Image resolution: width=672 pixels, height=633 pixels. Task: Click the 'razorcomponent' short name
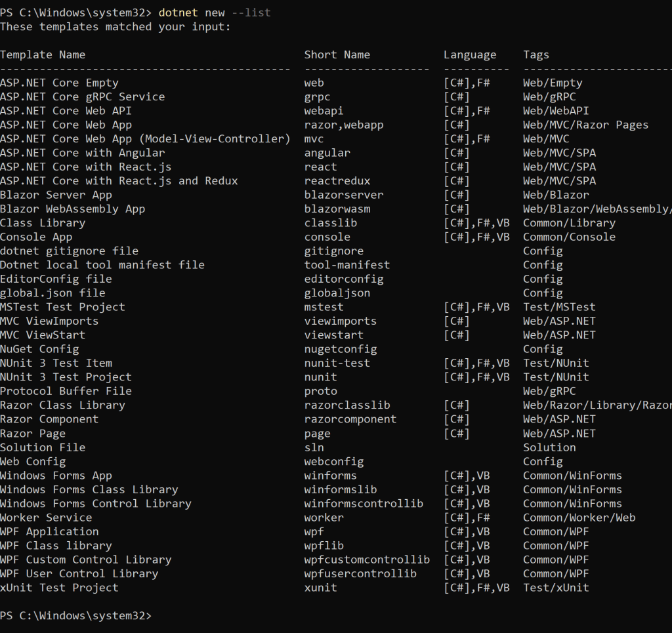click(350, 419)
